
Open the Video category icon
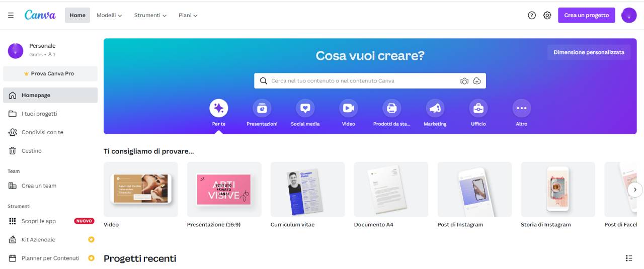pos(348,108)
